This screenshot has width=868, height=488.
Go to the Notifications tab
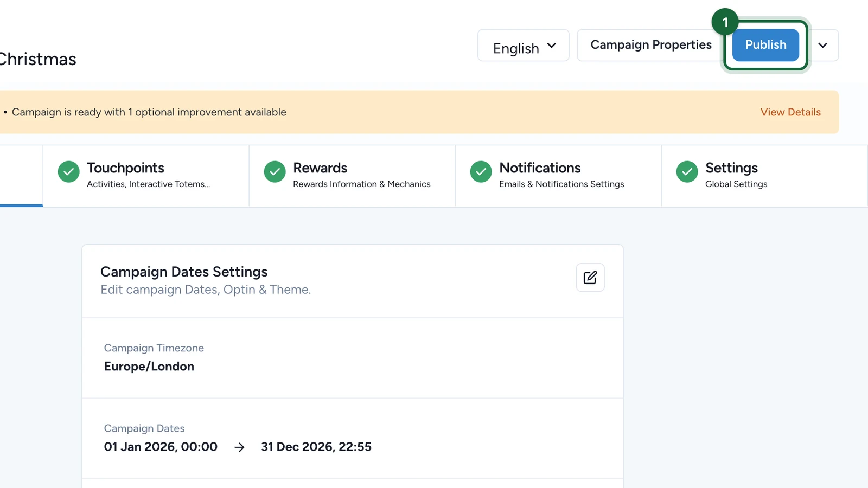point(558,176)
